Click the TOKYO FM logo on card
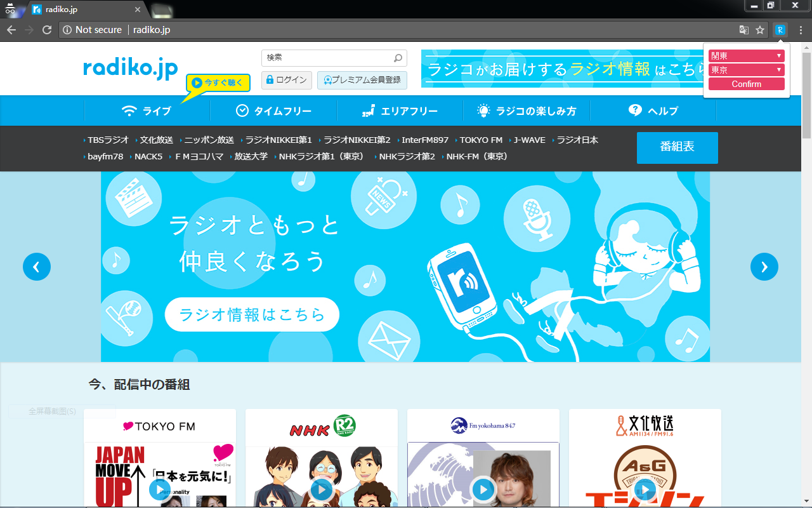 coord(159,426)
